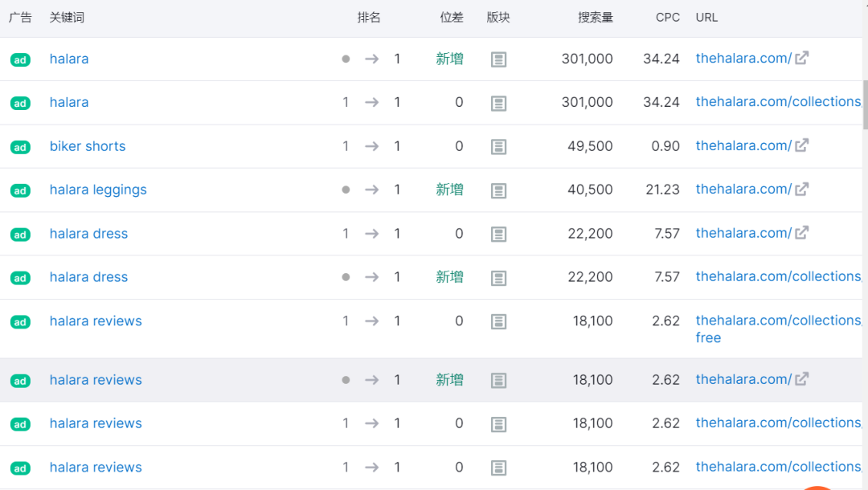868x490 pixels.
Task: Visit the thehalara.com/collections URL in the second row
Action: tap(776, 102)
